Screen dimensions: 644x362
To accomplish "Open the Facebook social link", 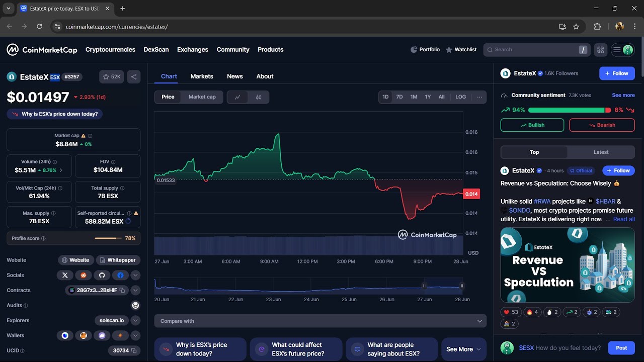I will click(x=120, y=275).
